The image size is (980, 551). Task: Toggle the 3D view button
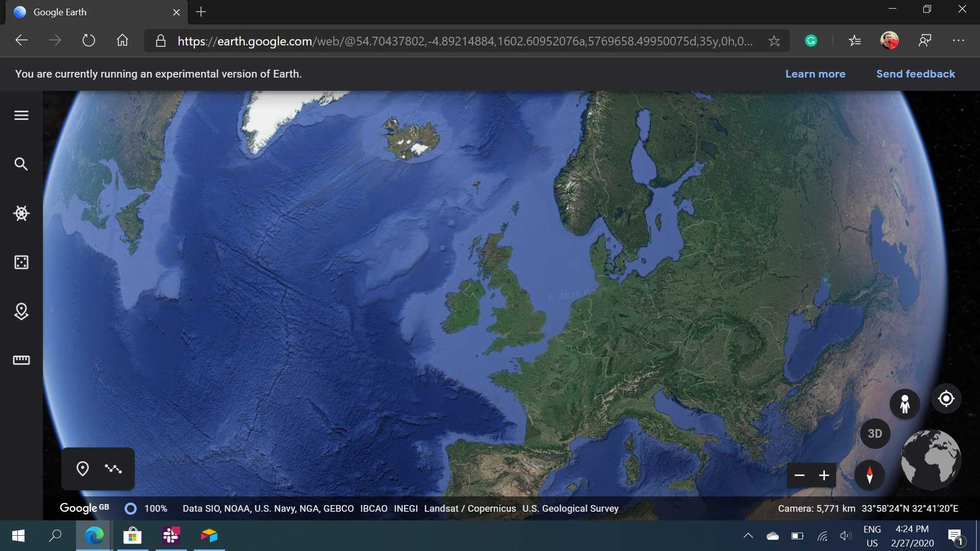point(875,434)
